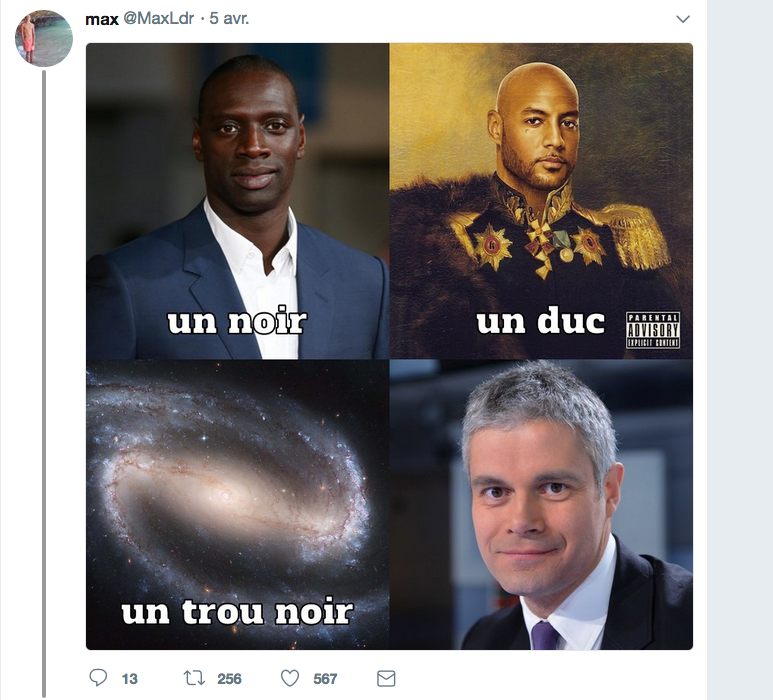Click the reply speech bubble icon

tap(98, 678)
